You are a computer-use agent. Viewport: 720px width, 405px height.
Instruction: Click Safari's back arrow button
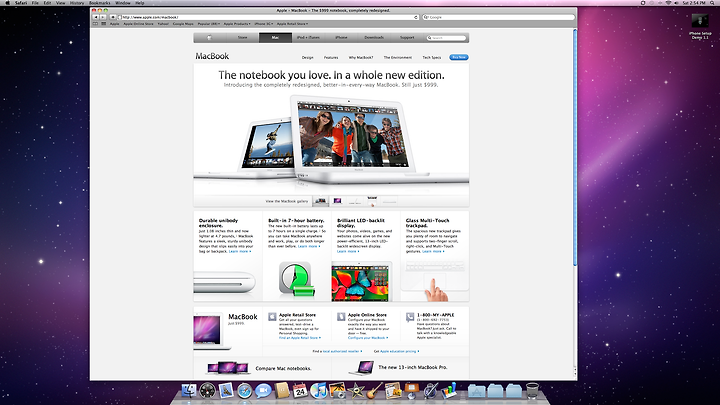click(x=96, y=17)
